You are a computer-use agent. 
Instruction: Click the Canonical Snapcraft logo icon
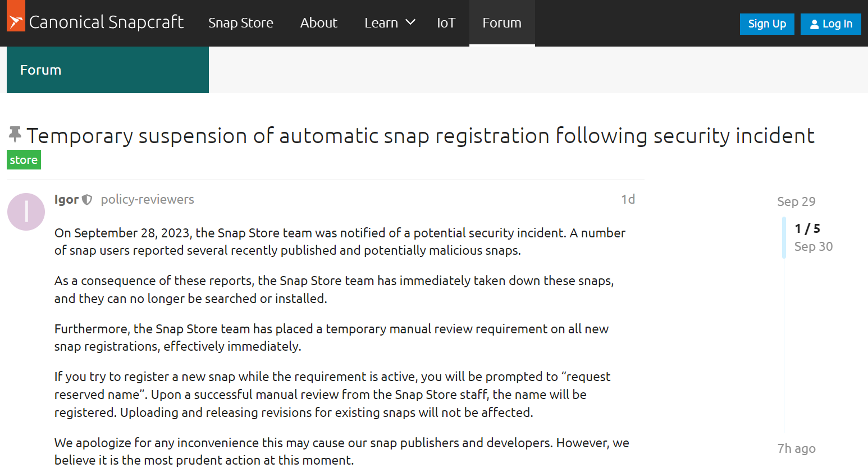16,16
